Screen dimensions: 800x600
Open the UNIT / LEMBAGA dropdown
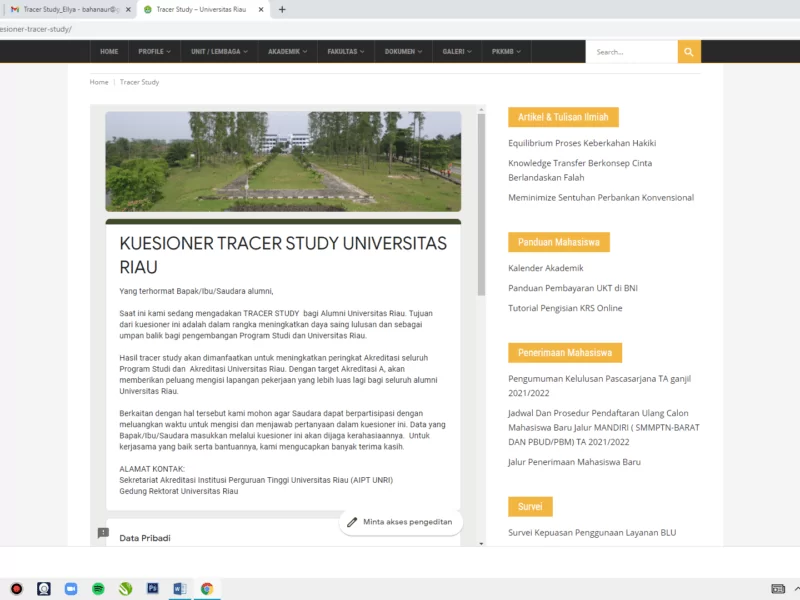(x=219, y=52)
